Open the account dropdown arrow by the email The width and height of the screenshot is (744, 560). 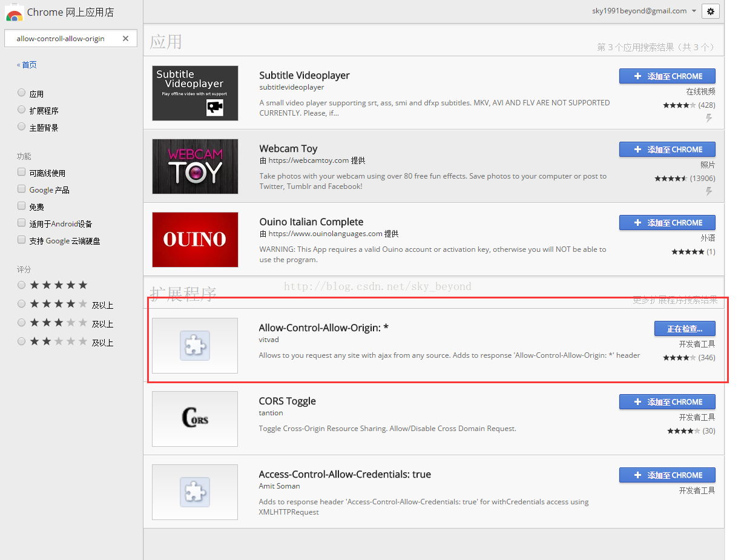[694, 11]
